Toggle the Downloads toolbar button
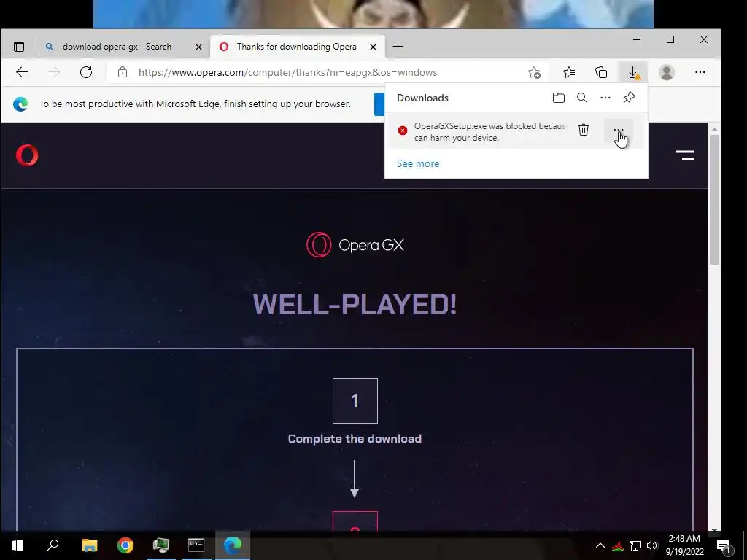The width and height of the screenshot is (747, 560). coord(634,72)
